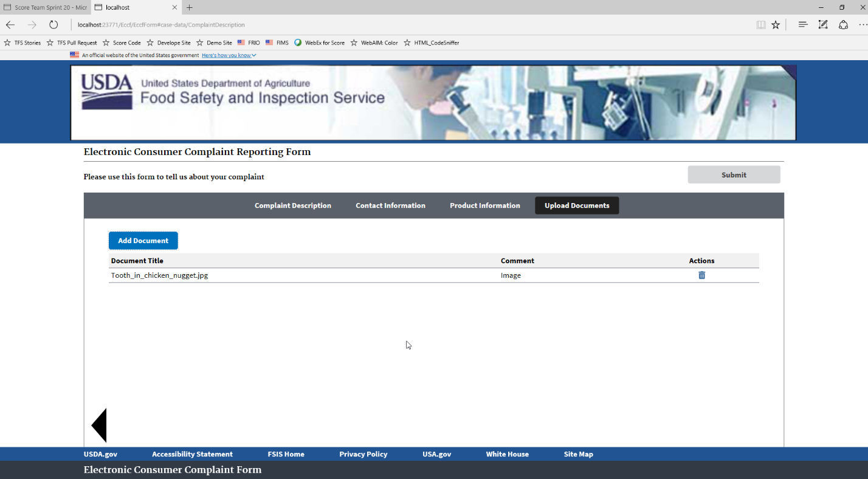
Task: Click the Submit button
Action: (x=734, y=175)
